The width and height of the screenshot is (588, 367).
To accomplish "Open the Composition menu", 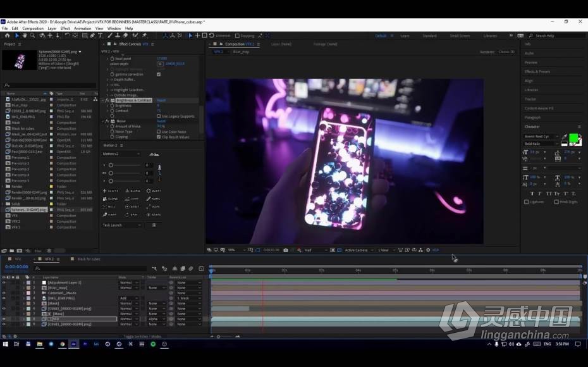I will point(33,28).
